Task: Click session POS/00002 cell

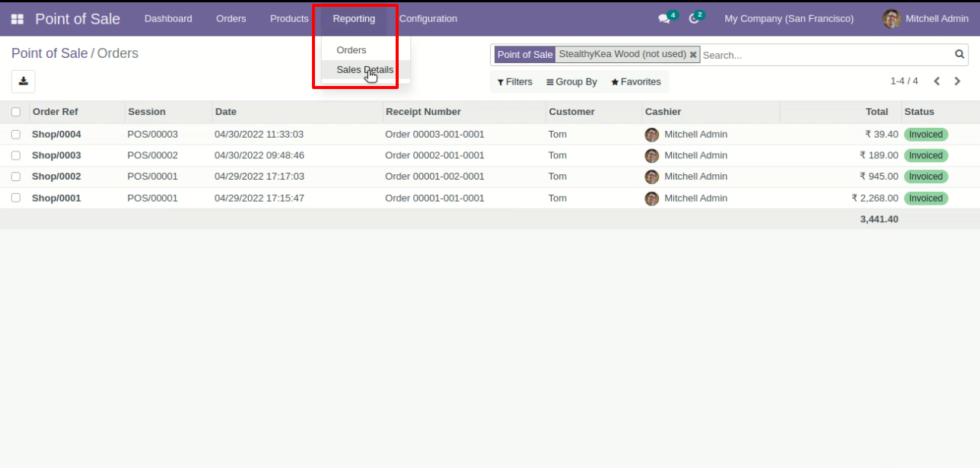Action: (x=153, y=155)
